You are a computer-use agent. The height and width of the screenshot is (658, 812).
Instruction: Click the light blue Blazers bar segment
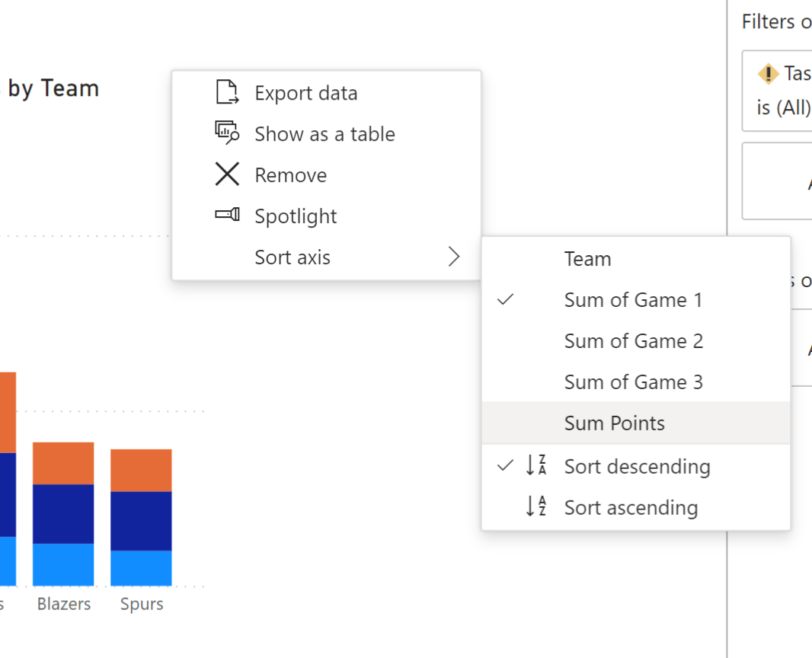point(63,564)
